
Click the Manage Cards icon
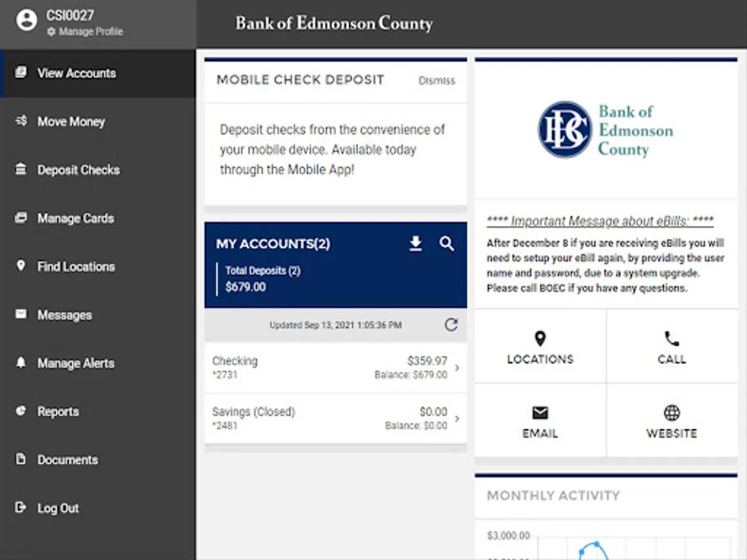click(x=21, y=218)
